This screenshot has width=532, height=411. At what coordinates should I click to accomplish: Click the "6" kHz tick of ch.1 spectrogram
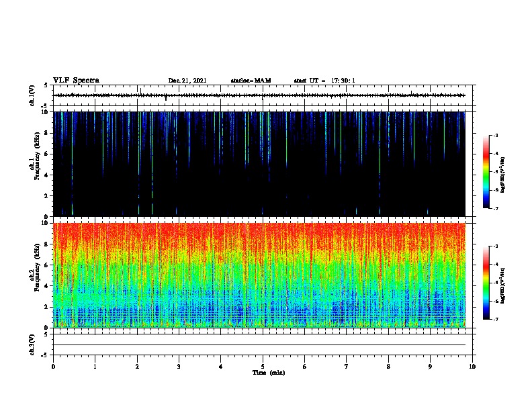point(46,154)
